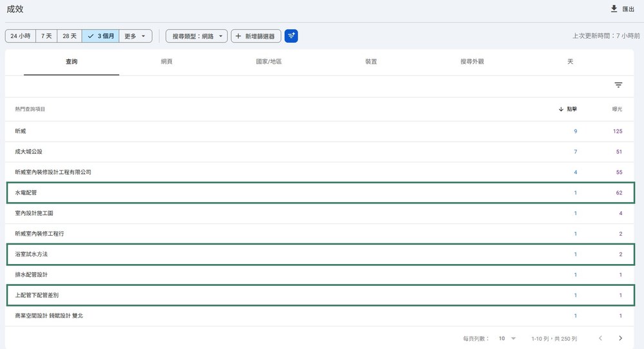
Task: Open rows per page dropdown showing 10
Action: (507, 339)
